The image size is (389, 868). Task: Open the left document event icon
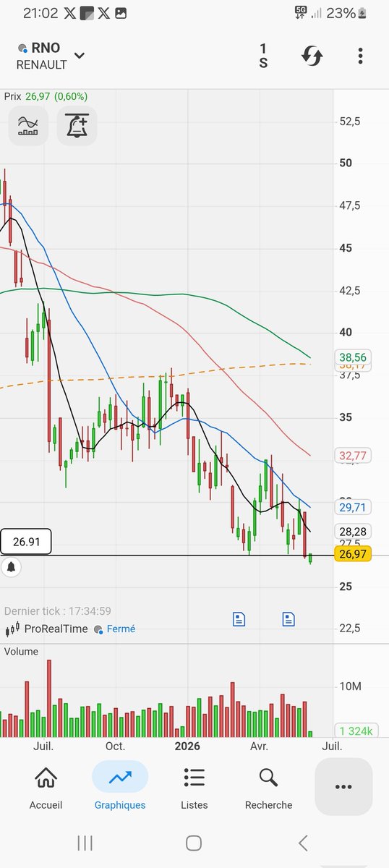[x=239, y=618]
